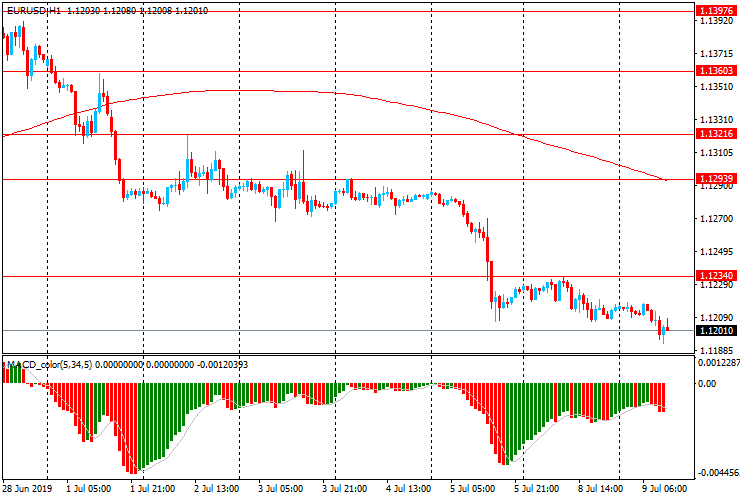Click the 1.12939 level price tag
Screen dimensions: 740x500
[716, 178]
